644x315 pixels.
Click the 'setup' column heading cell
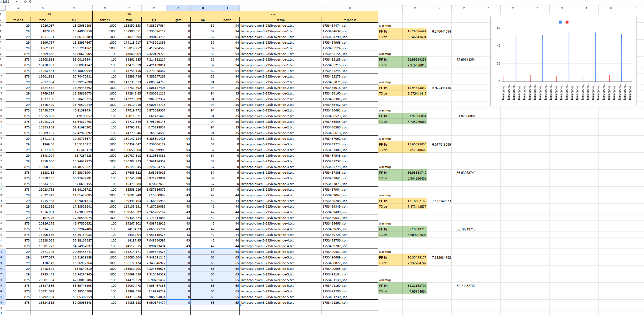click(x=280, y=20)
